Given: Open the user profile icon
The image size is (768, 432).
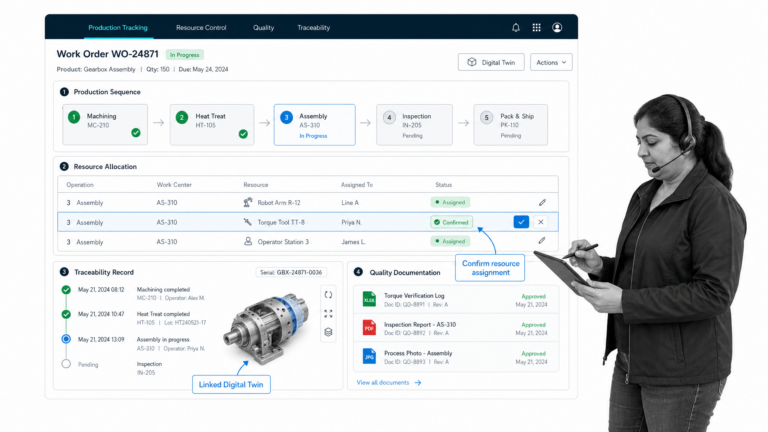Looking at the screenshot, I should [557, 28].
